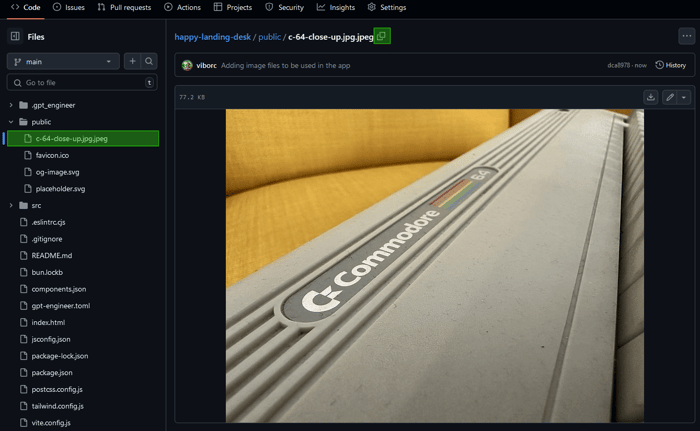Open the happy-landing-desk breadcrumb link
Image resolution: width=700 pixels, height=431 pixels.
point(212,37)
